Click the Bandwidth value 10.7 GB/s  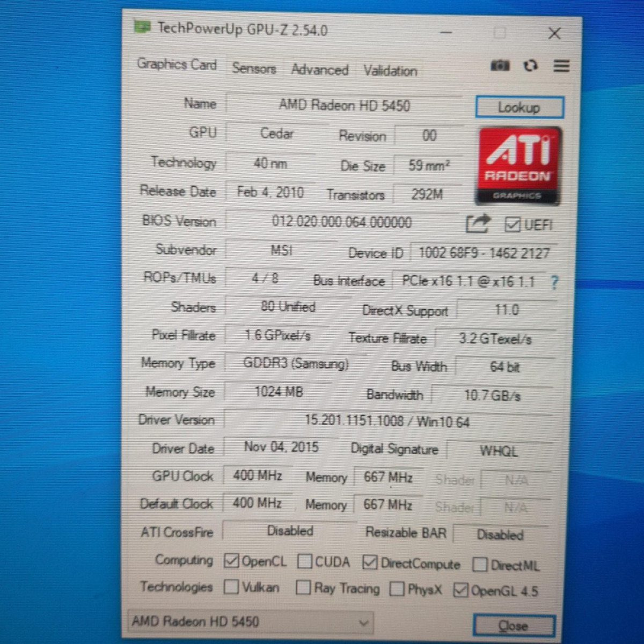(492, 396)
